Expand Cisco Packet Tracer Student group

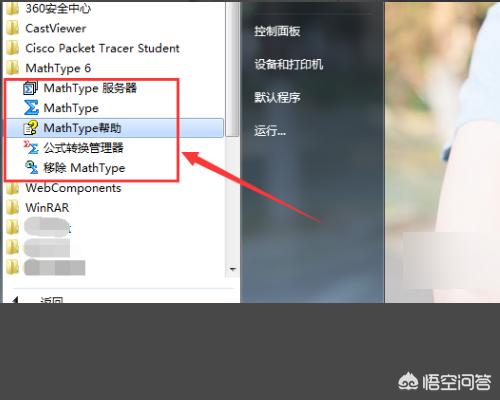102,48
